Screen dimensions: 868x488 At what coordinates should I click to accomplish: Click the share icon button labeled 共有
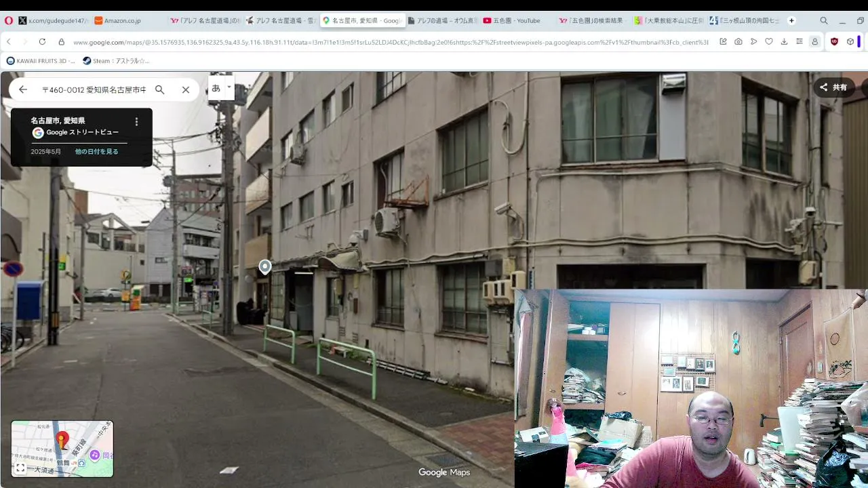click(x=833, y=87)
